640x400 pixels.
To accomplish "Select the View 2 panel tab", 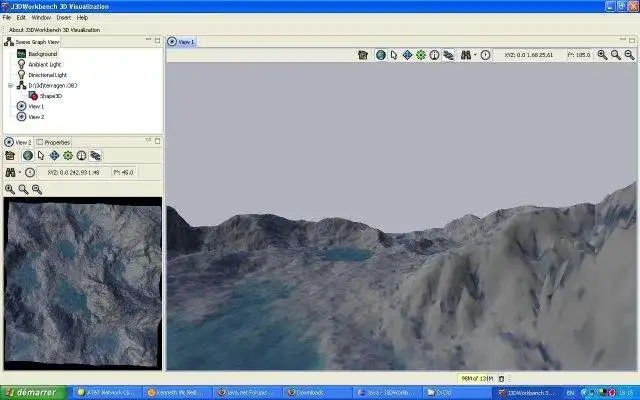I will [18, 142].
